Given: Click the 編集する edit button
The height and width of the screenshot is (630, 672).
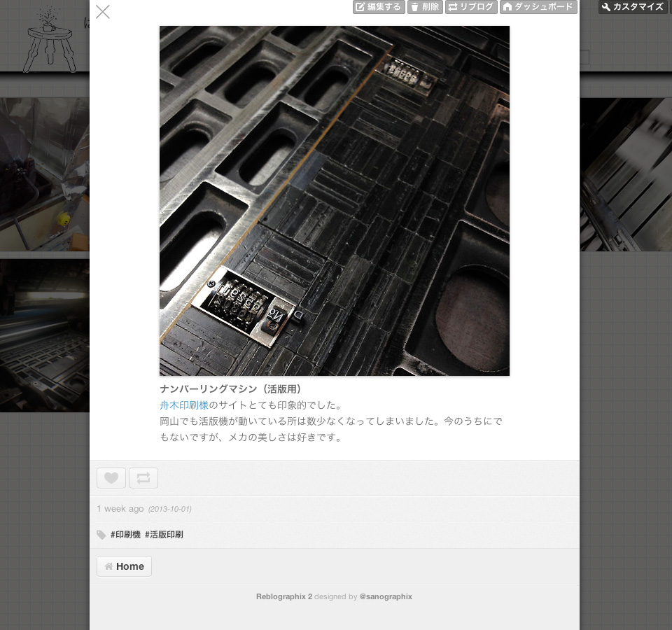Looking at the screenshot, I should coord(378,7).
